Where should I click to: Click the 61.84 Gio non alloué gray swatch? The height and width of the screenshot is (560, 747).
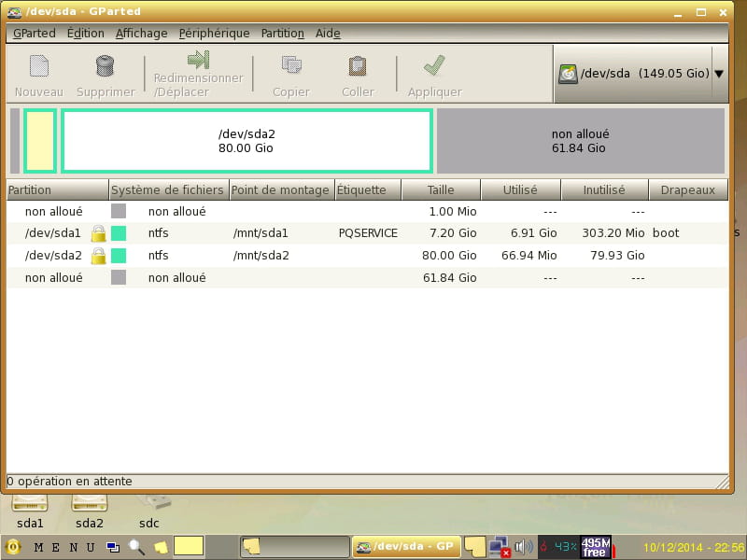(x=119, y=277)
